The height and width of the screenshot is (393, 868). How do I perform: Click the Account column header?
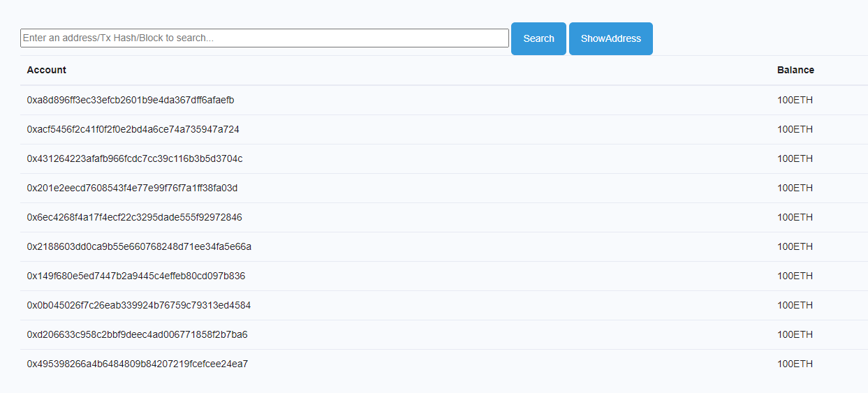click(x=47, y=70)
